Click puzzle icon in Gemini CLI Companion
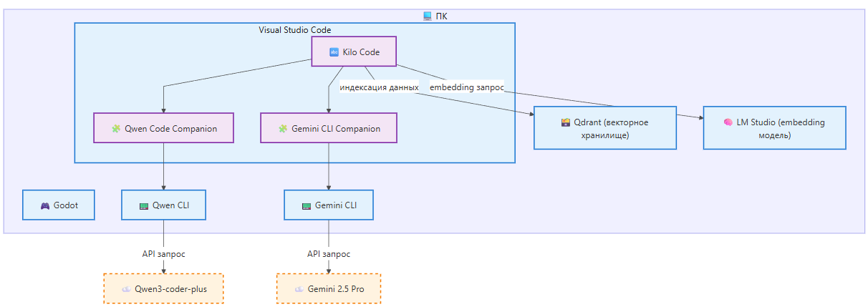Viewport: 868px width, 307px height. [x=284, y=129]
